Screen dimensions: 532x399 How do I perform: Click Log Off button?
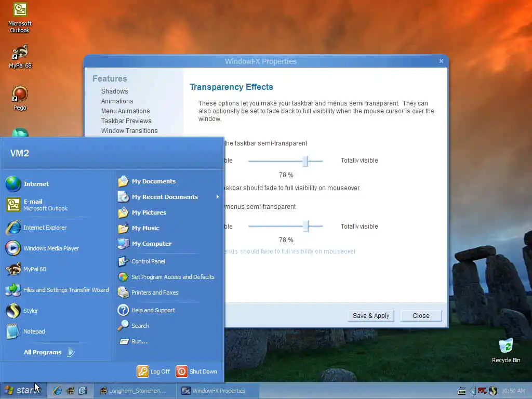(153, 371)
